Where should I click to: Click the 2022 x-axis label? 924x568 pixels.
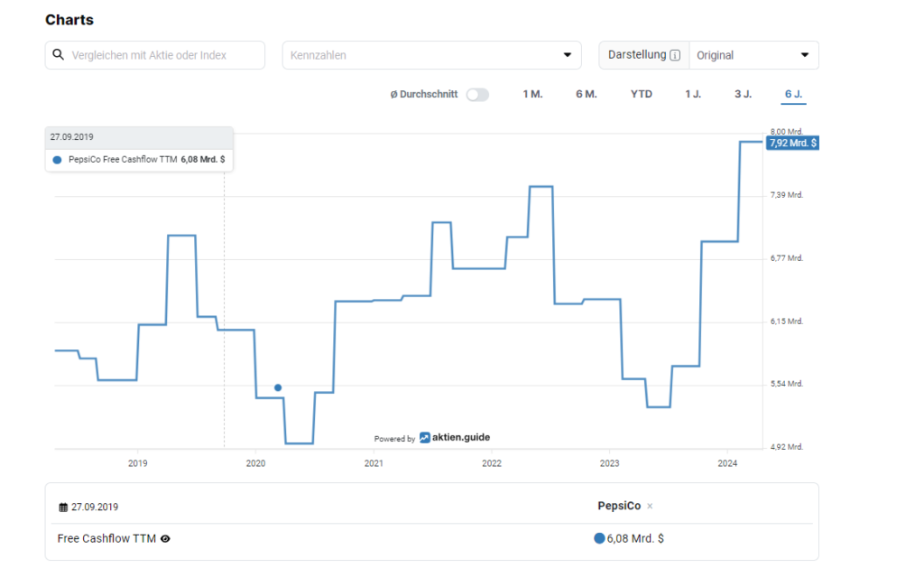492,463
